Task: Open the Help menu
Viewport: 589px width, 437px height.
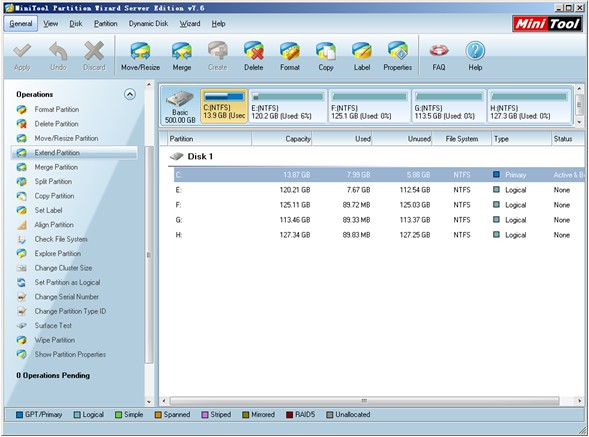Action: coord(218,24)
